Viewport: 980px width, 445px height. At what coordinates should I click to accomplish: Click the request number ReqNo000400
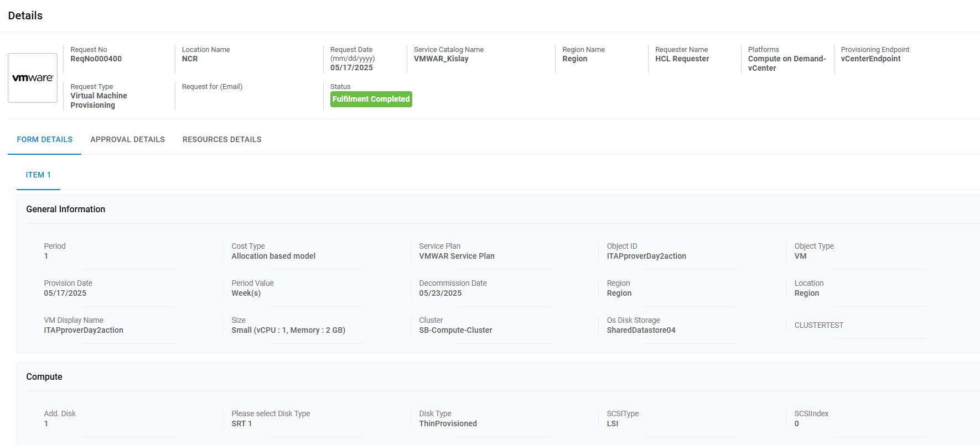(x=96, y=59)
